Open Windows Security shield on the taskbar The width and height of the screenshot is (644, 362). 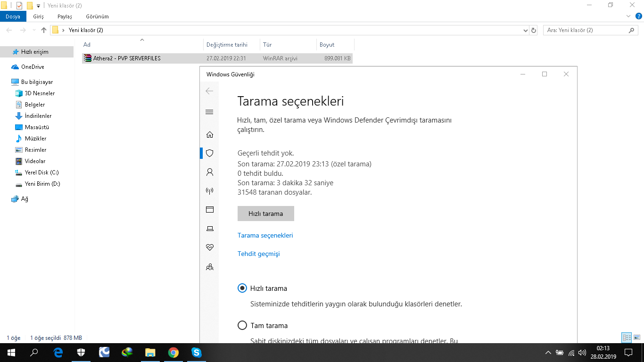tap(81, 353)
